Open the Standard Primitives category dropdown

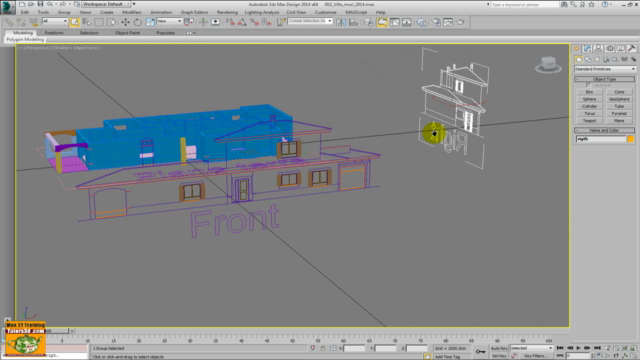point(604,69)
